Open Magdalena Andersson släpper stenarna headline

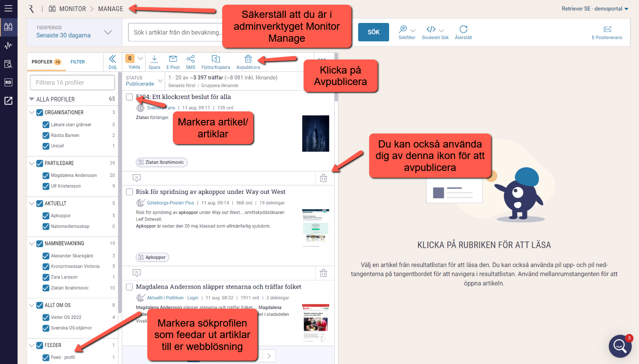point(218,287)
